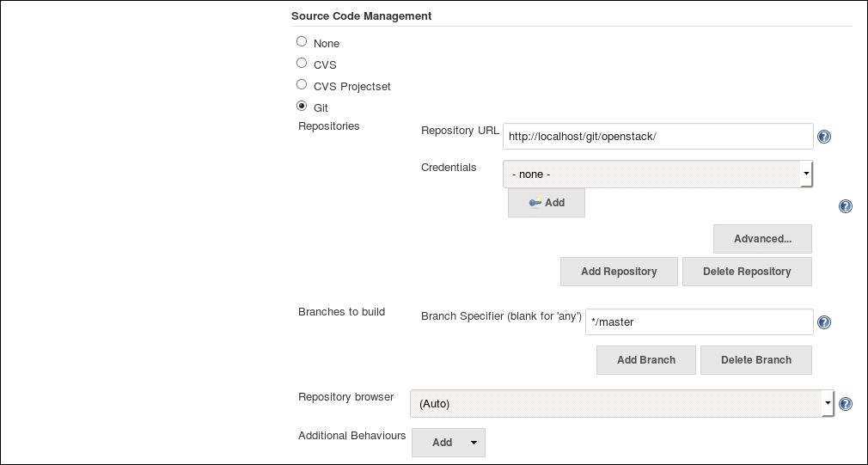The width and height of the screenshot is (868, 465).
Task: Expand Additional Behaviours Add menu
Action: point(449,443)
